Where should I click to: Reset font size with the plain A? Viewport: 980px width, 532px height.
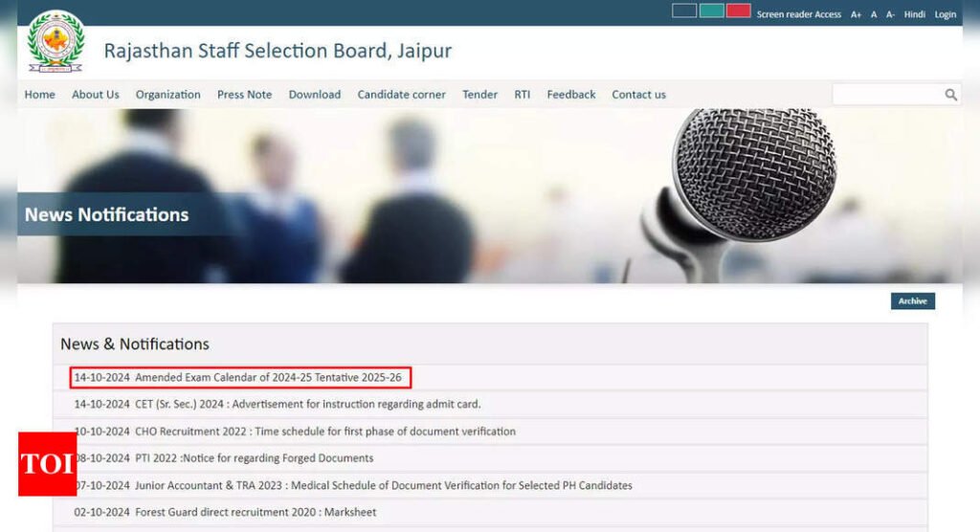[874, 14]
